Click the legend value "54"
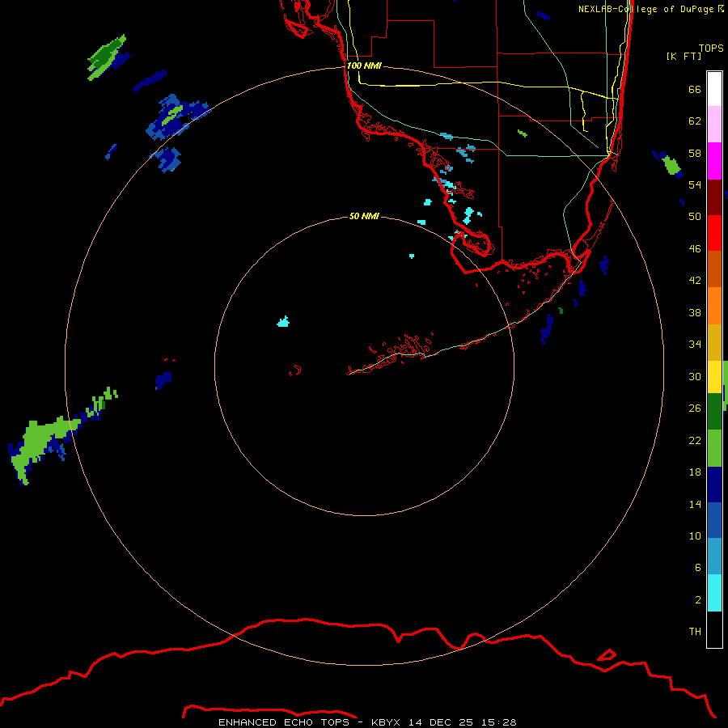Viewport: 728px width, 728px height. point(695,184)
